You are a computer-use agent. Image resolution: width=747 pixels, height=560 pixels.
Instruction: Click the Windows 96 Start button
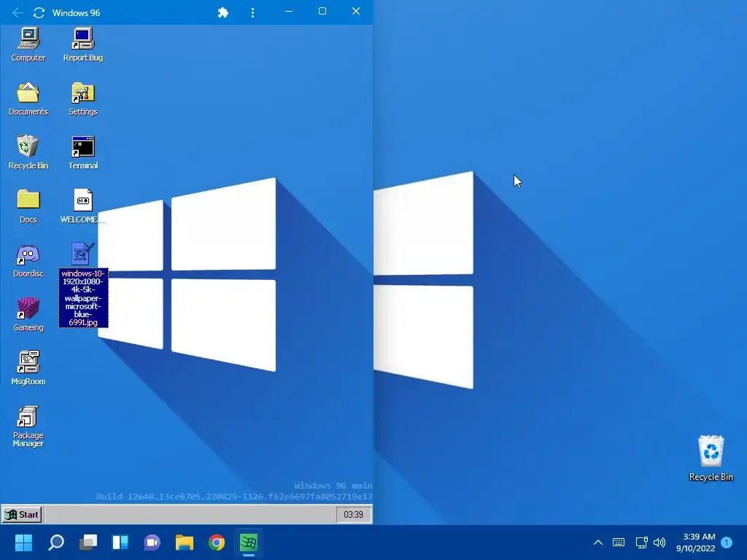point(22,515)
